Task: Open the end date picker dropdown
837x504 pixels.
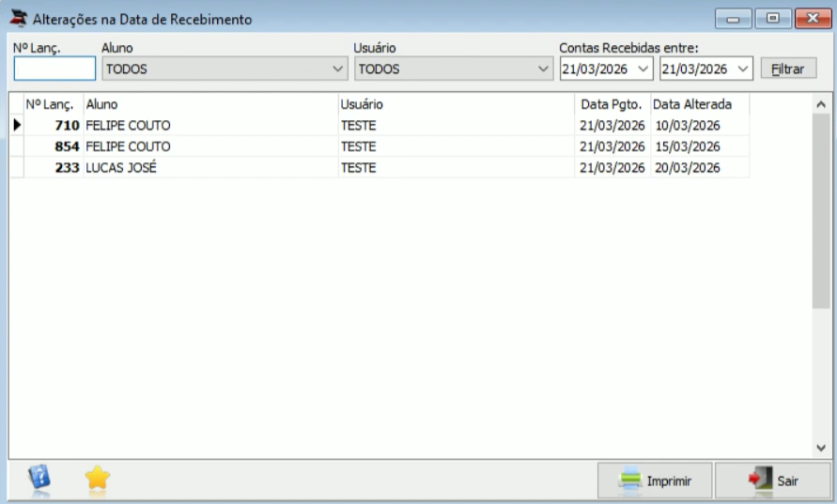Action: [x=742, y=69]
